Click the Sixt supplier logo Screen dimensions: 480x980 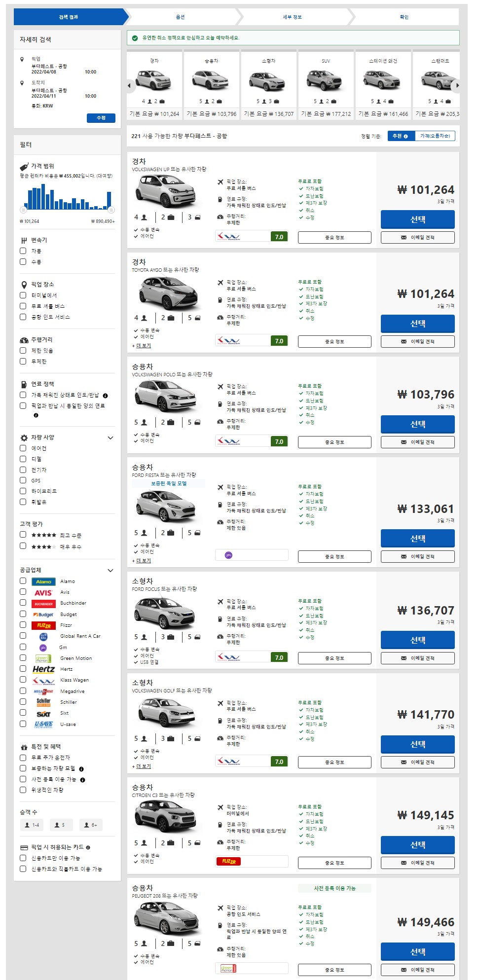(43, 714)
